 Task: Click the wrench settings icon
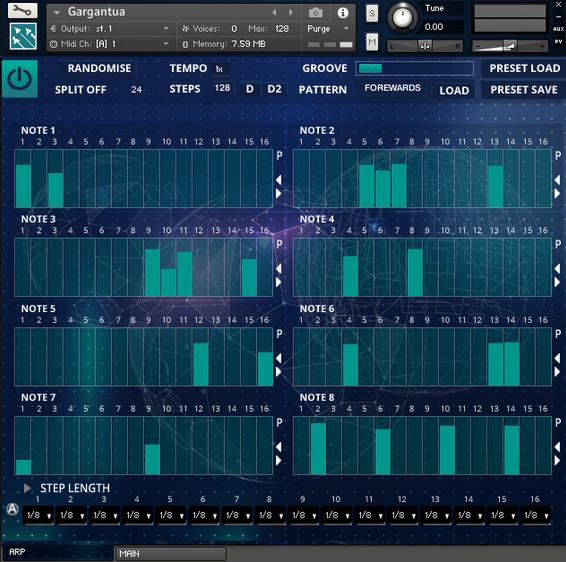coord(22,10)
